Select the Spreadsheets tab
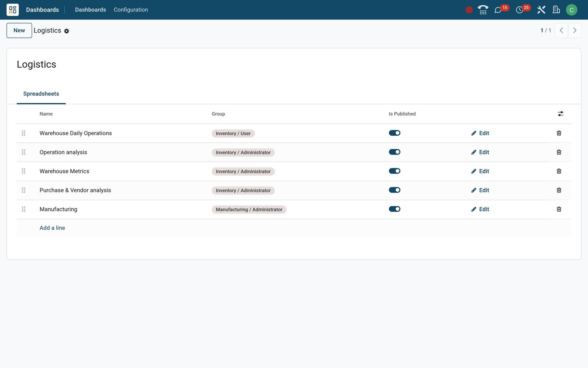Screen dimensions: 588x368 [x=41, y=94]
